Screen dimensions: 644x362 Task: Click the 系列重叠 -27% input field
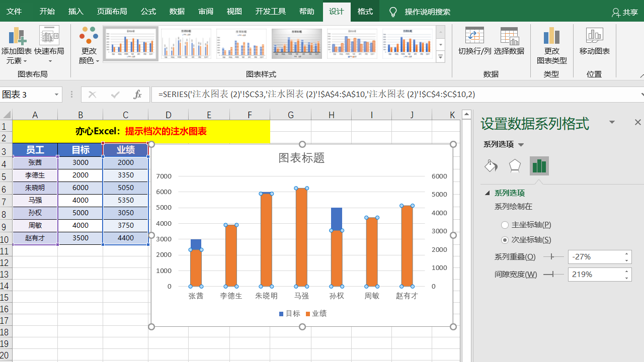click(x=595, y=257)
